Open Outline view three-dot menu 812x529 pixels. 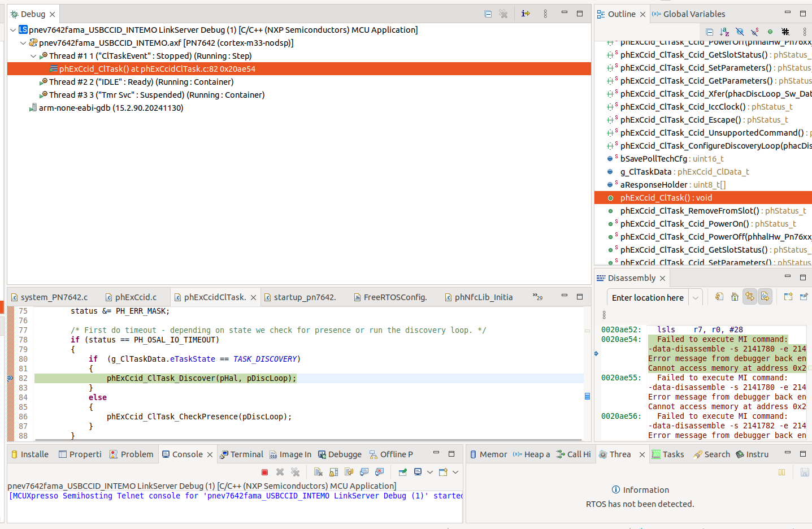805,32
